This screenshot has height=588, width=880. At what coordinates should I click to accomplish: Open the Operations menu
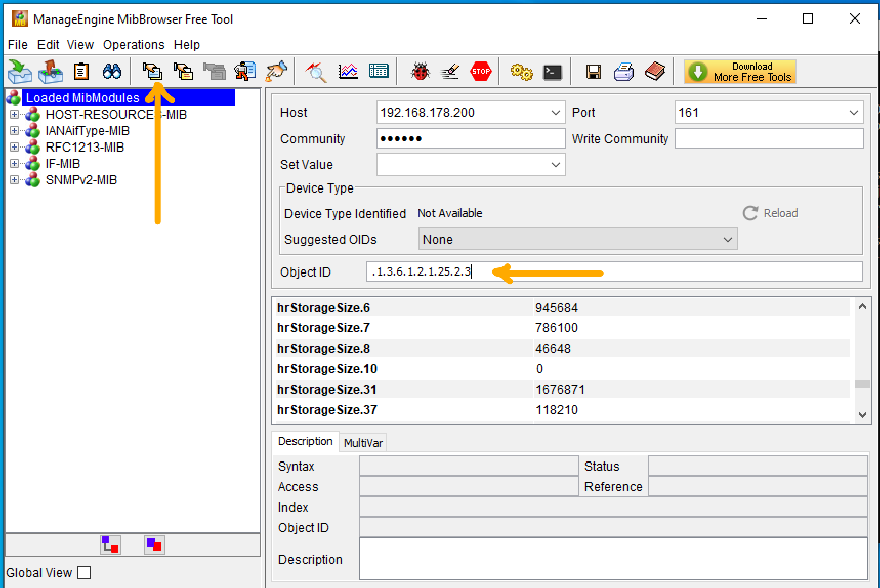pyautogui.click(x=134, y=45)
